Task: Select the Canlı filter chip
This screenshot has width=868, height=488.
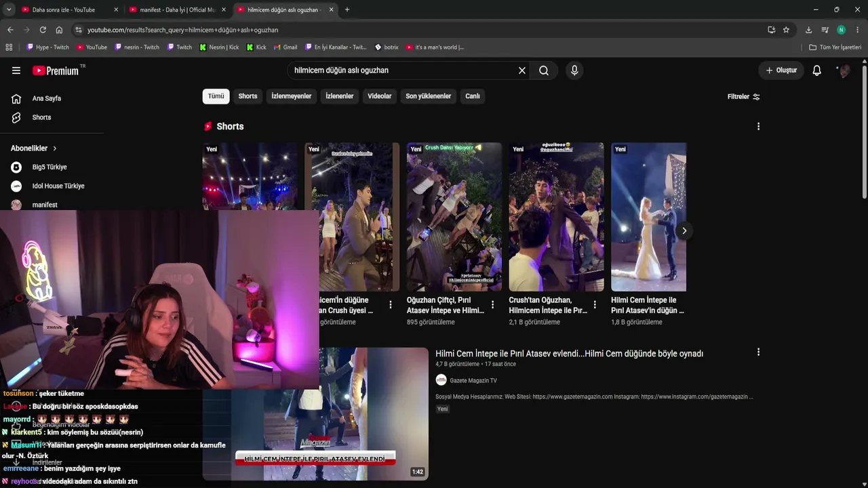Action: 473,96
